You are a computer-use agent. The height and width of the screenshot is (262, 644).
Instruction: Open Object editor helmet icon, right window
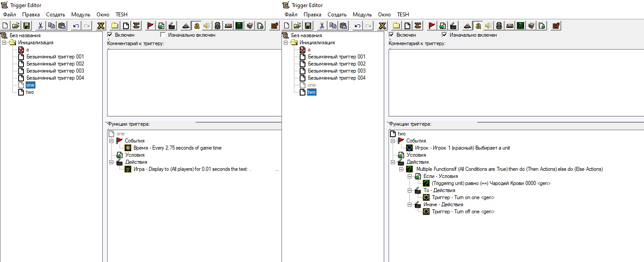(x=499, y=26)
